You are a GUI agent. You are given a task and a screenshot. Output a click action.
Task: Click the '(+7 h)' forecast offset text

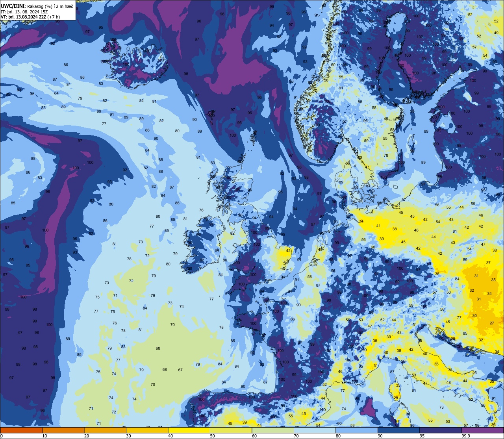[53, 17]
